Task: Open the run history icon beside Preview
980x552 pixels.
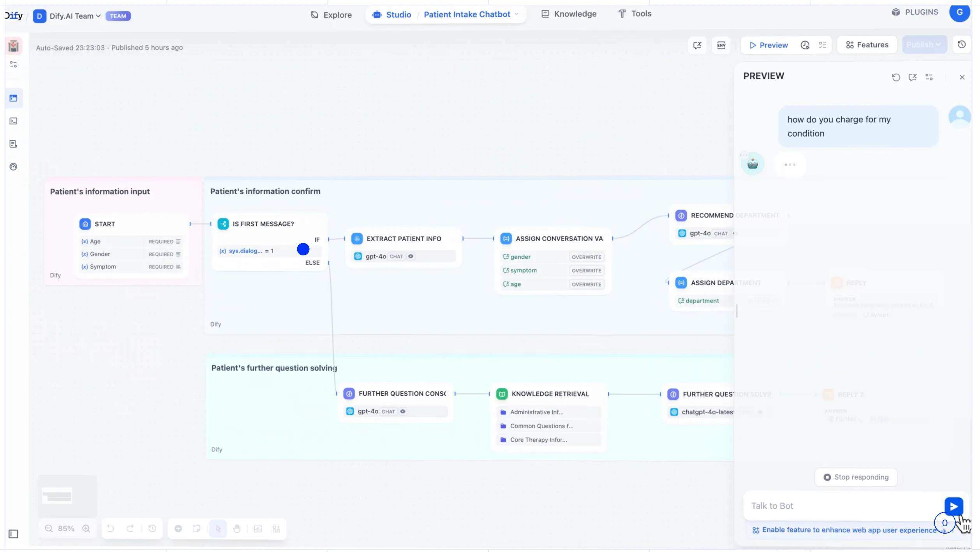Action: point(805,45)
